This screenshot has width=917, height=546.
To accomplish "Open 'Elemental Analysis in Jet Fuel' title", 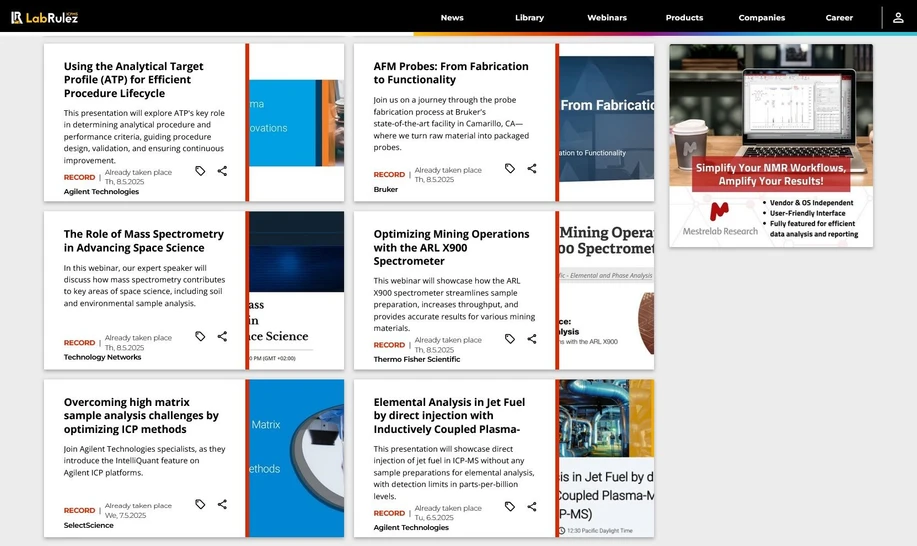I will click(449, 416).
